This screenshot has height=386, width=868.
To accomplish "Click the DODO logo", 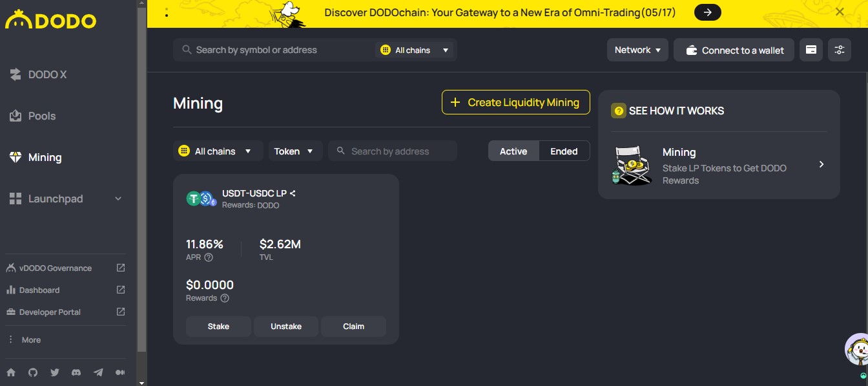I will [x=50, y=21].
